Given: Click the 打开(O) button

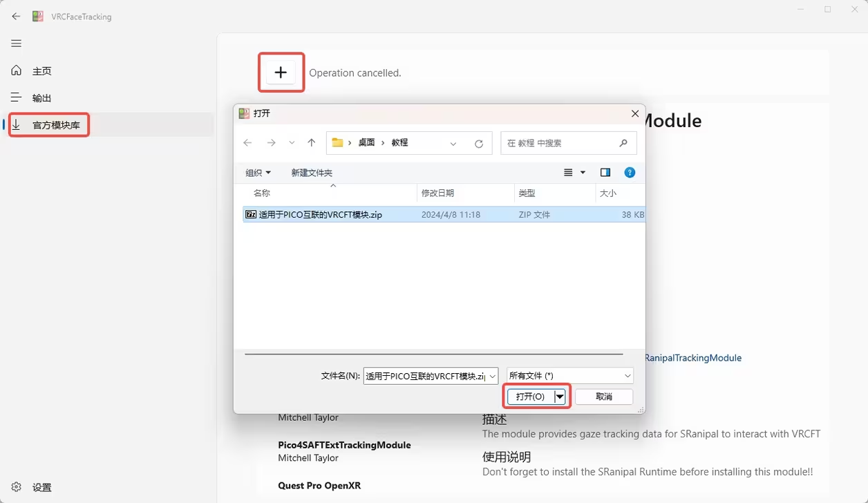Looking at the screenshot, I should tap(530, 397).
